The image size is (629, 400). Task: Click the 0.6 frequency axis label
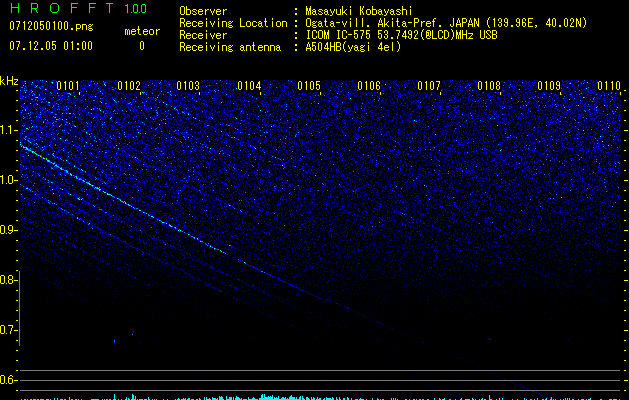pos(8,380)
